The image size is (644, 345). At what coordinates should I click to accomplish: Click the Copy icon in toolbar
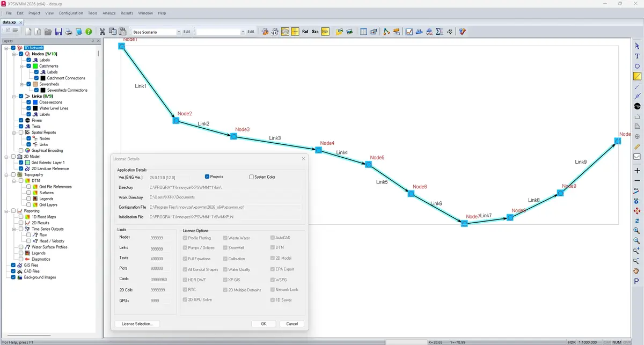point(112,32)
